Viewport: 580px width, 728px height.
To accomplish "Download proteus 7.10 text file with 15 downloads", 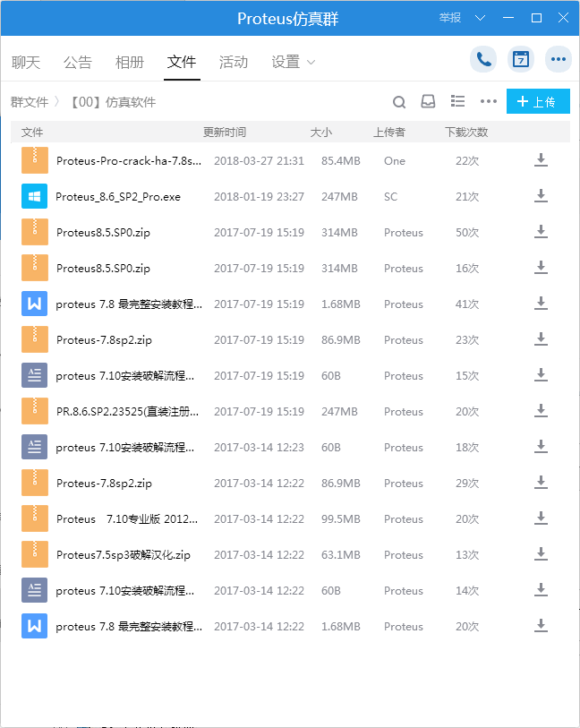I will click(541, 375).
